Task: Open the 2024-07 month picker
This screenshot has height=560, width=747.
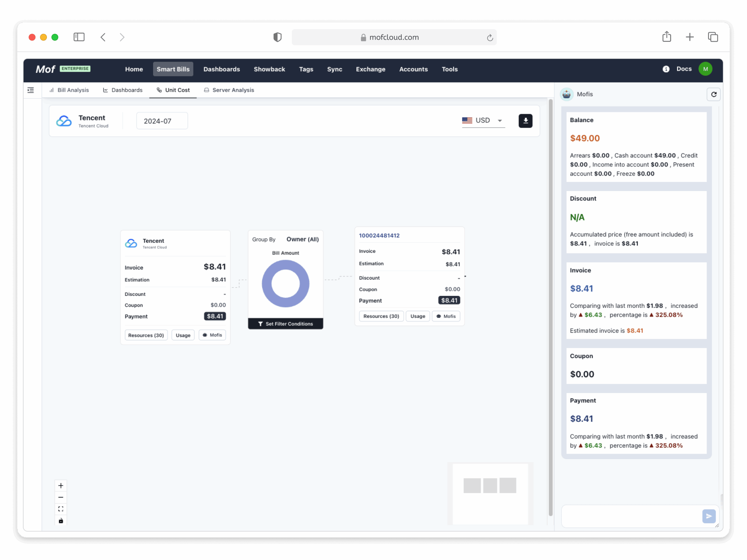Action: click(162, 121)
